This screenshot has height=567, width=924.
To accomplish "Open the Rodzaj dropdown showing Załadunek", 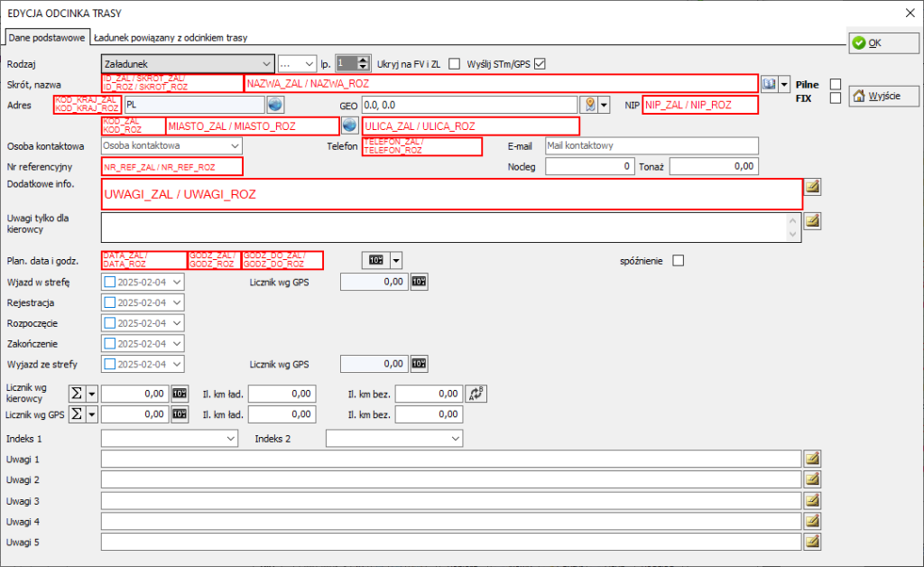I will (x=187, y=63).
